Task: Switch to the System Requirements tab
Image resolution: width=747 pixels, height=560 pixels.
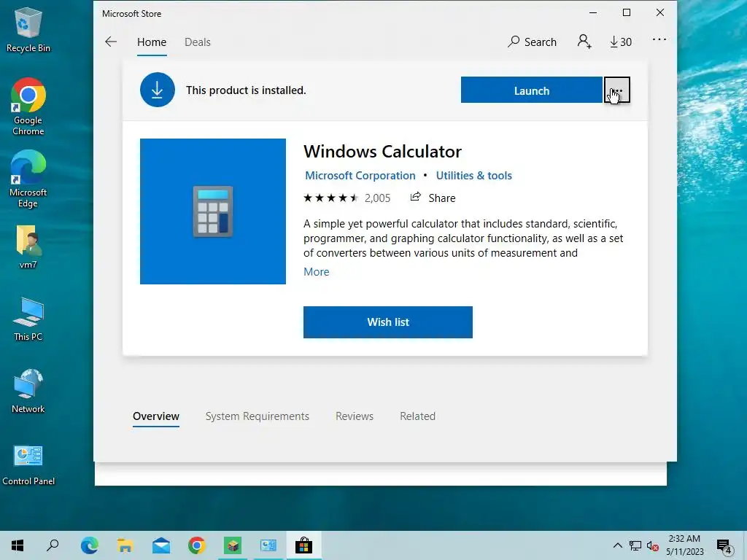Action: point(258,416)
